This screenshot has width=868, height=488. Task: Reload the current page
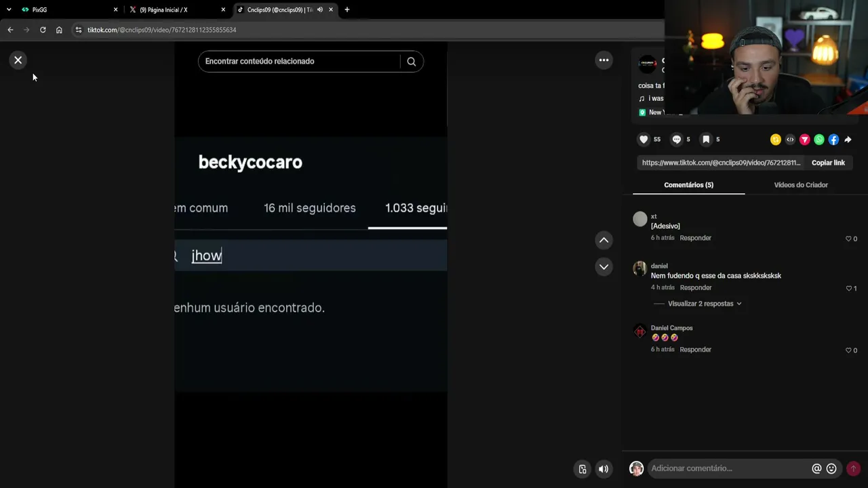[43, 30]
